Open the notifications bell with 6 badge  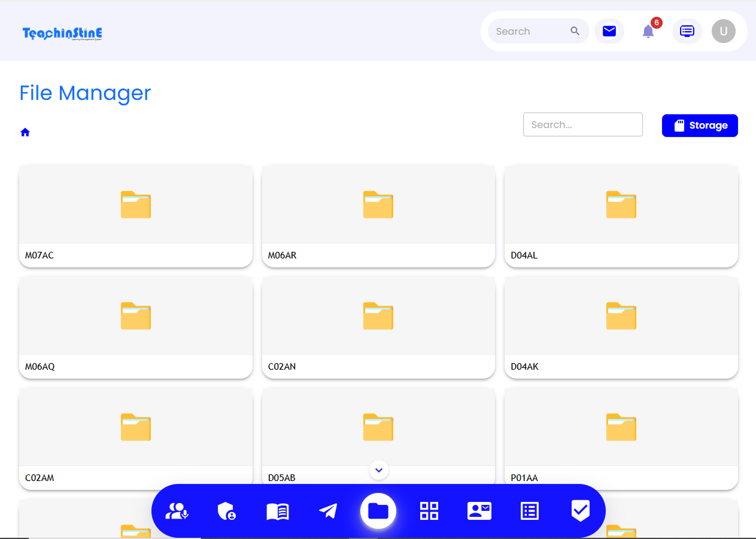click(x=648, y=31)
